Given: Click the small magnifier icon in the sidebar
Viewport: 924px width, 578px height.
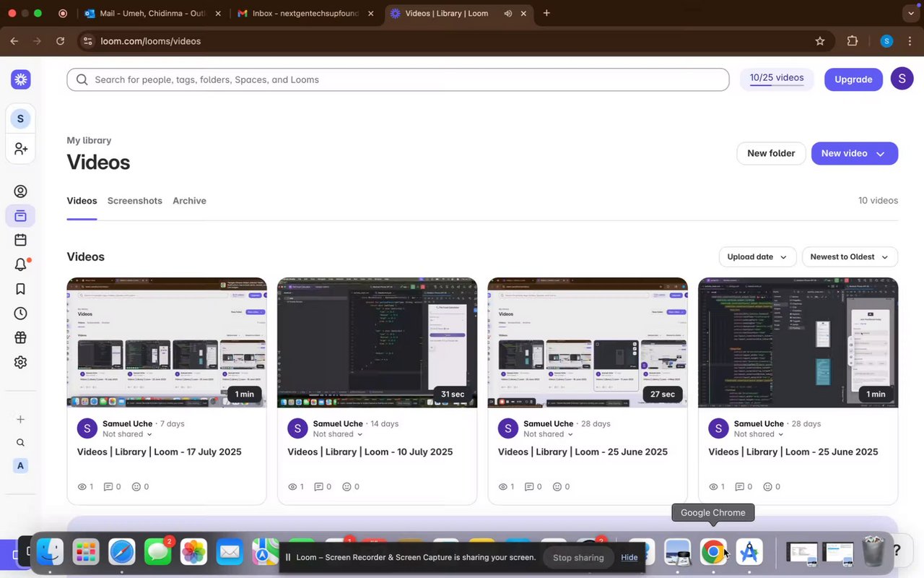Looking at the screenshot, I should tap(20, 443).
